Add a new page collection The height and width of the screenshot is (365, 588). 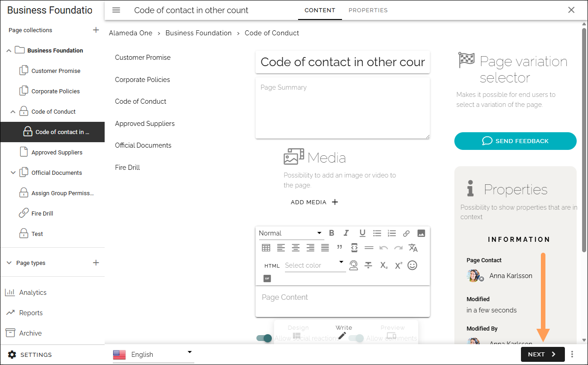point(96,30)
